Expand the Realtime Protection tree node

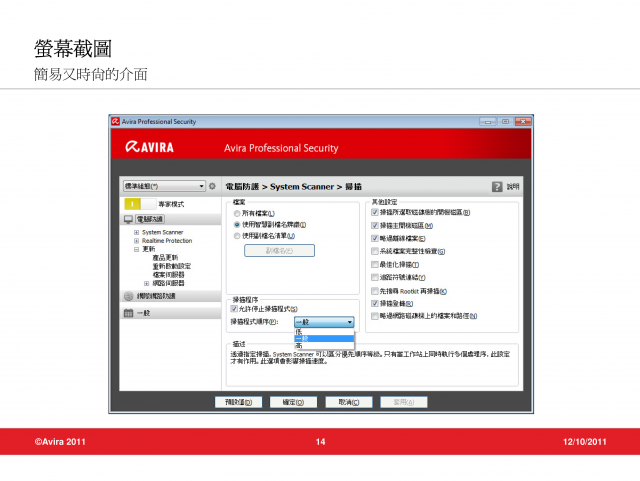tap(136, 241)
